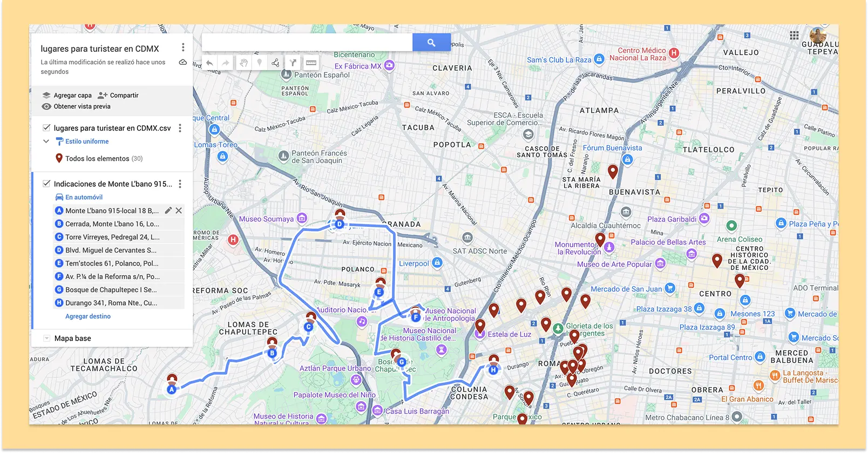Click the red pin beside Todos los elementos

pos(59,158)
